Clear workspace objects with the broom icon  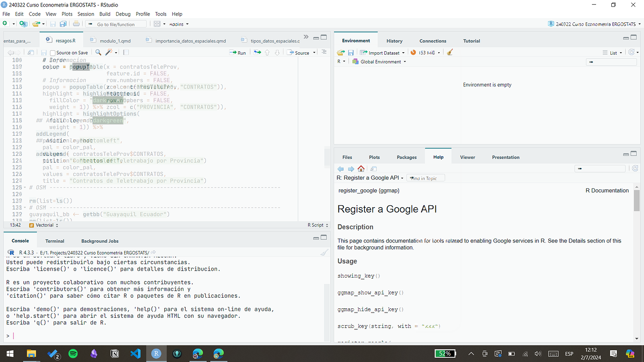pos(449,52)
